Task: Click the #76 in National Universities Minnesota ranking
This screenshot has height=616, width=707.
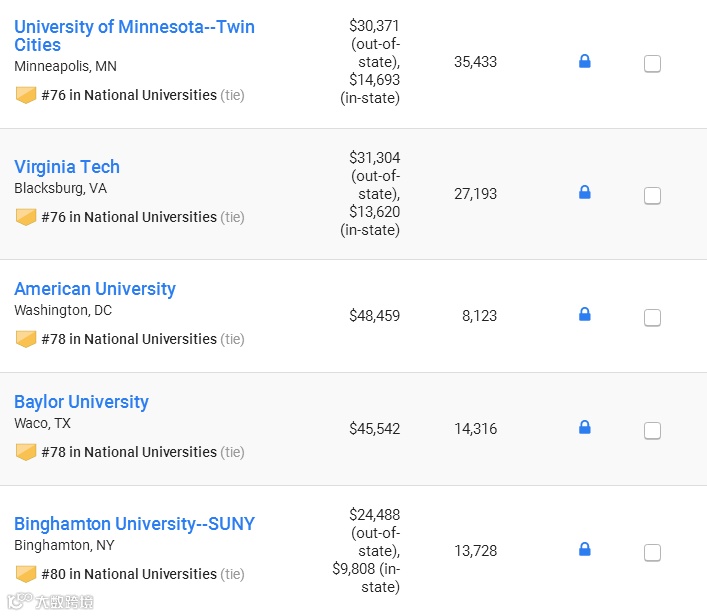Action: [x=129, y=95]
